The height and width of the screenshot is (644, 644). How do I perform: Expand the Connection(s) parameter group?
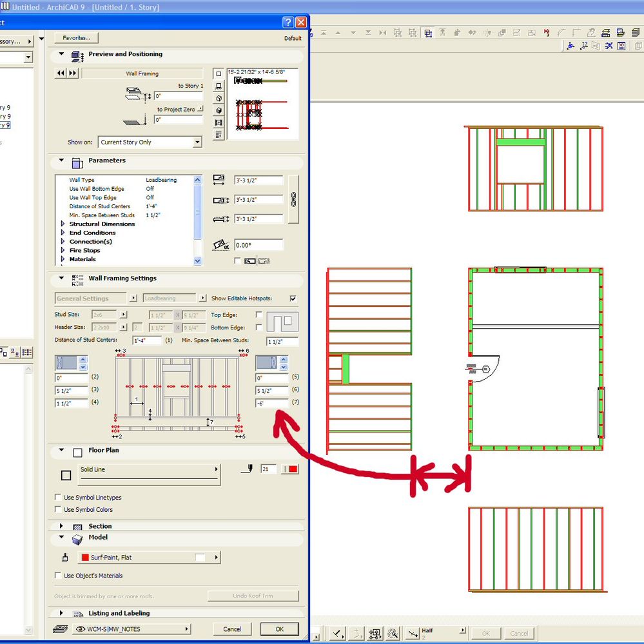pyautogui.click(x=63, y=242)
